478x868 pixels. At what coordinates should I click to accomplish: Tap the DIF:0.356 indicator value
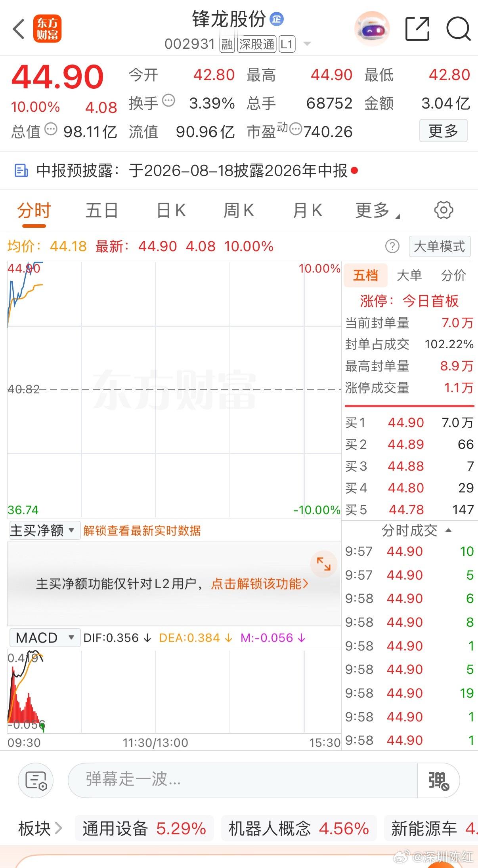117,638
